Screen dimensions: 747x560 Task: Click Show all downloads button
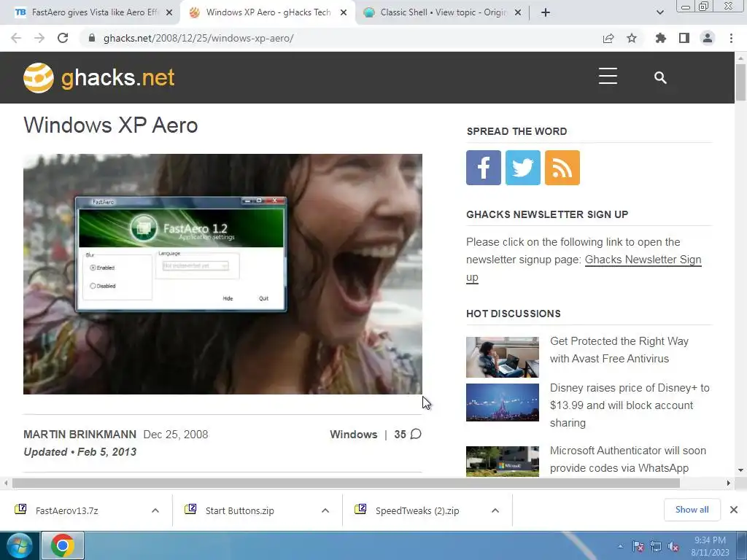point(692,510)
